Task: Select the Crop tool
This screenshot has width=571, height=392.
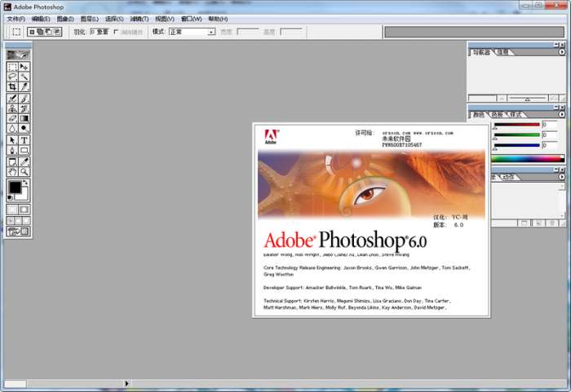Action: (x=12, y=86)
